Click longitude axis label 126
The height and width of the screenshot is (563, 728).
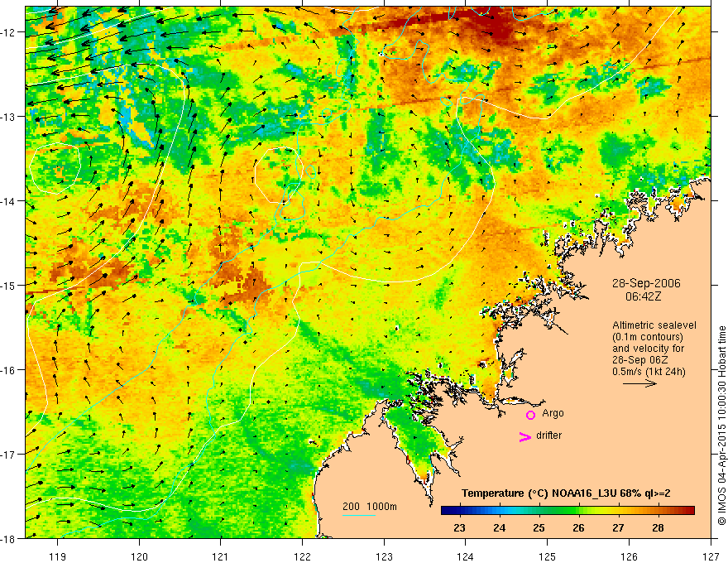click(x=629, y=556)
